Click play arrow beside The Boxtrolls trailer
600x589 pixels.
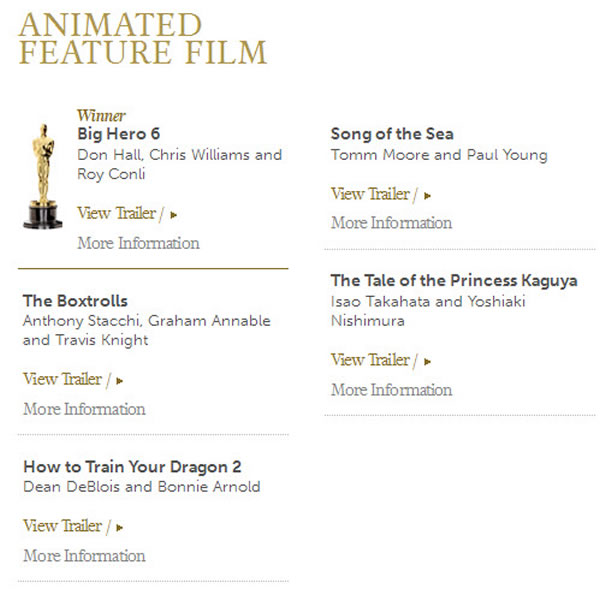[x=120, y=380]
